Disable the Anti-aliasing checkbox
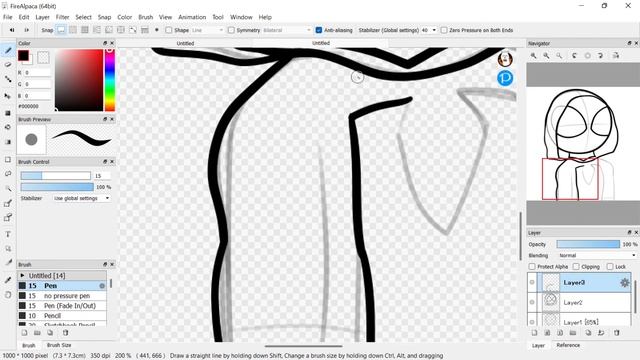 [319, 30]
